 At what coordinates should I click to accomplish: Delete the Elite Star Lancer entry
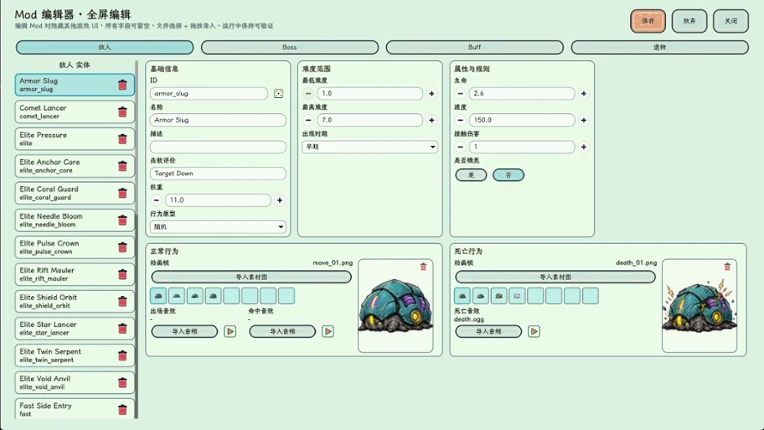tap(122, 329)
